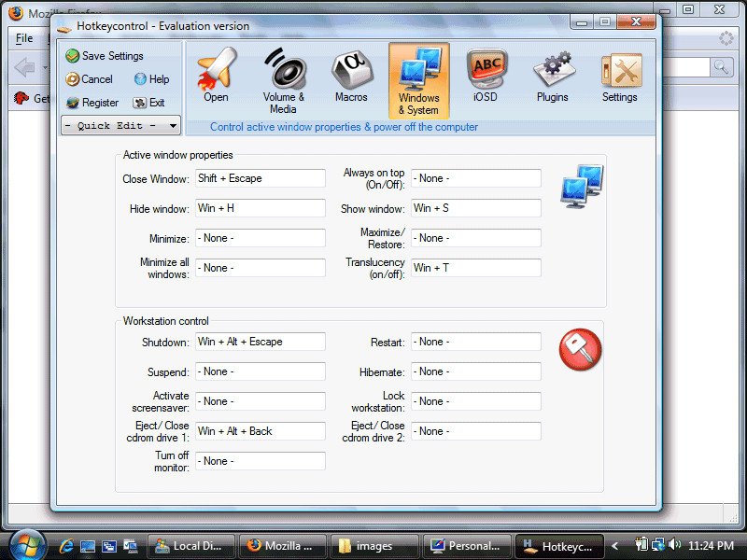The width and height of the screenshot is (747, 560).
Task: Switch to Local Di... taskbar button
Action: coord(191,546)
